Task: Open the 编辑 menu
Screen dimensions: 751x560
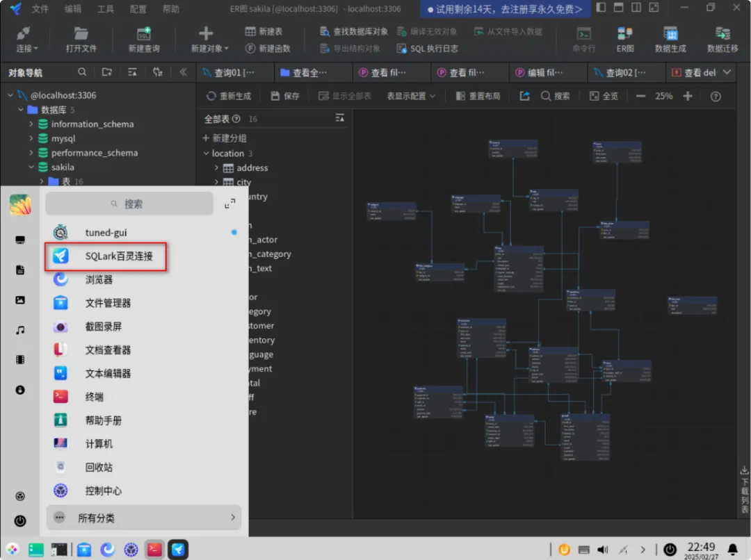Action: [x=73, y=8]
